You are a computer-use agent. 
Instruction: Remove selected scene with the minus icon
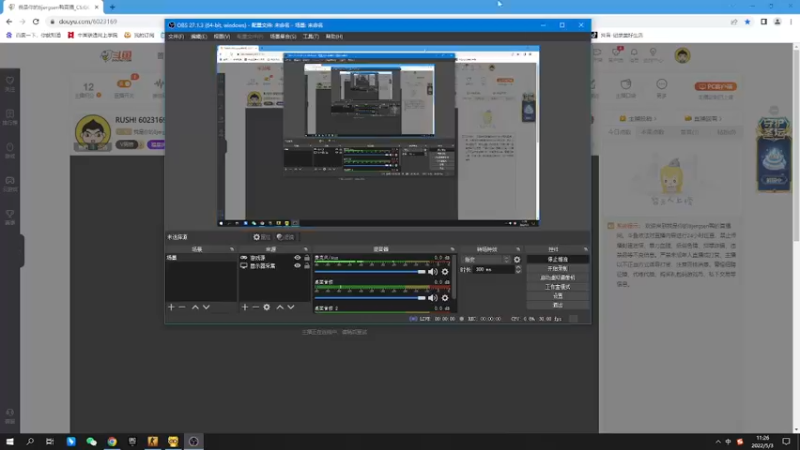point(182,307)
